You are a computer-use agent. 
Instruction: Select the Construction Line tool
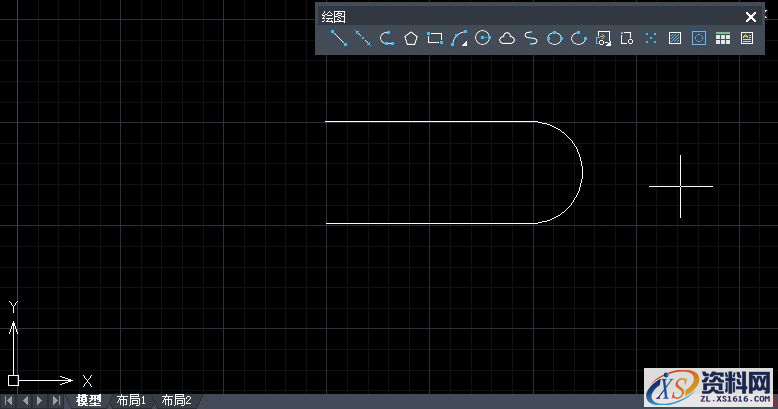point(363,39)
